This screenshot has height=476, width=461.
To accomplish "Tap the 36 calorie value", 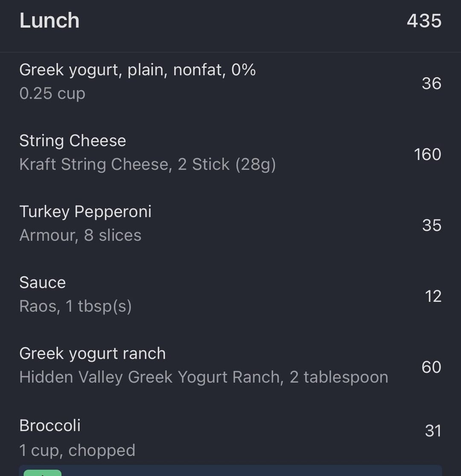I will tap(432, 84).
